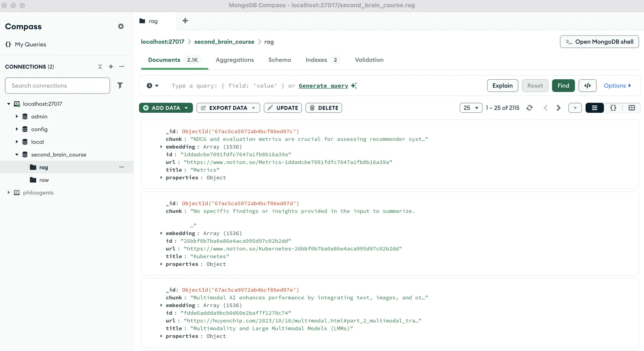Switch to the Indexes tab
The image size is (644, 351).
pos(323,60)
